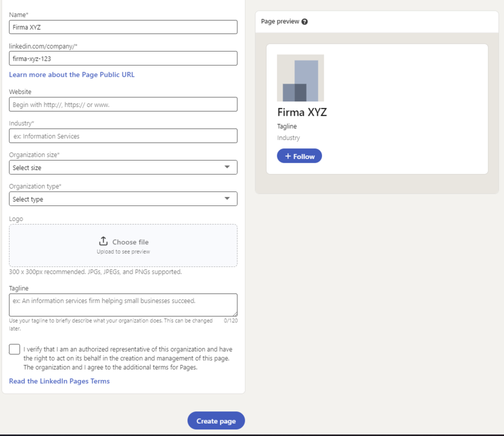Click into the Industry input field
The height and width of the screenshot is (436, 504).
[x=123, y=136]
